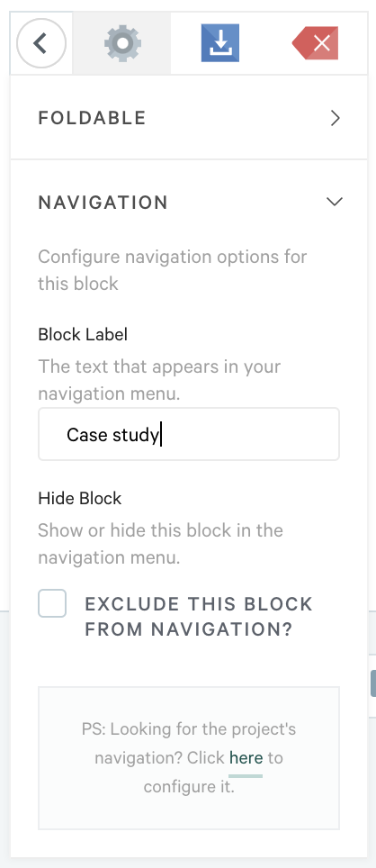Viewport: 376px width, 868px height.
Task: Focus the Block Label text field
Action: pos(189,435)
